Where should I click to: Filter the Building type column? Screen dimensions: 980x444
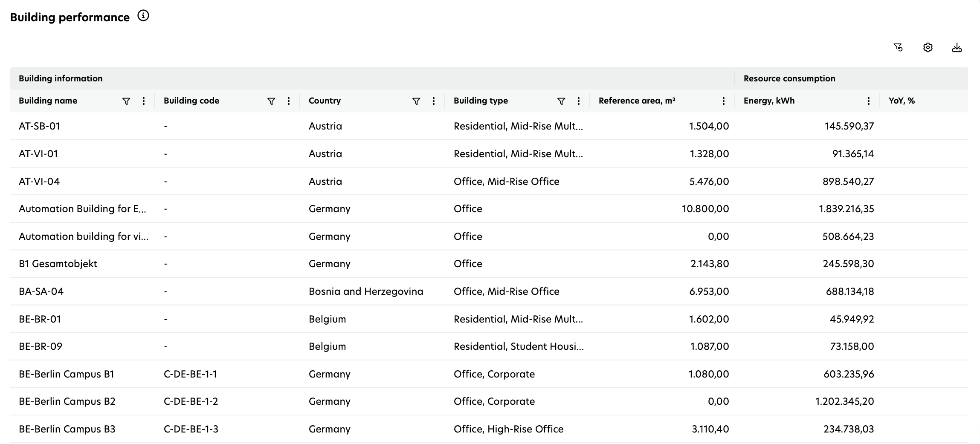pyautogui.click(x=561, y=101)
